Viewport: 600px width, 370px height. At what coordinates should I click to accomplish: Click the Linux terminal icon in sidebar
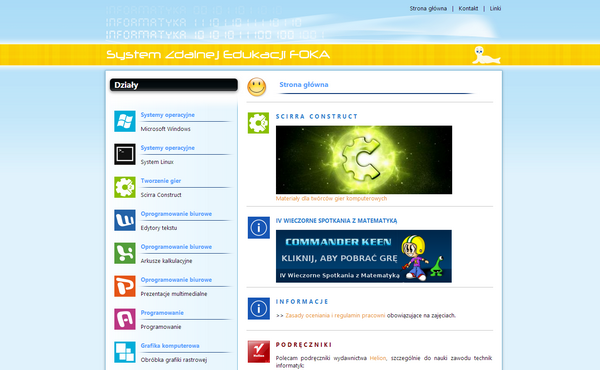pos(125,154)
